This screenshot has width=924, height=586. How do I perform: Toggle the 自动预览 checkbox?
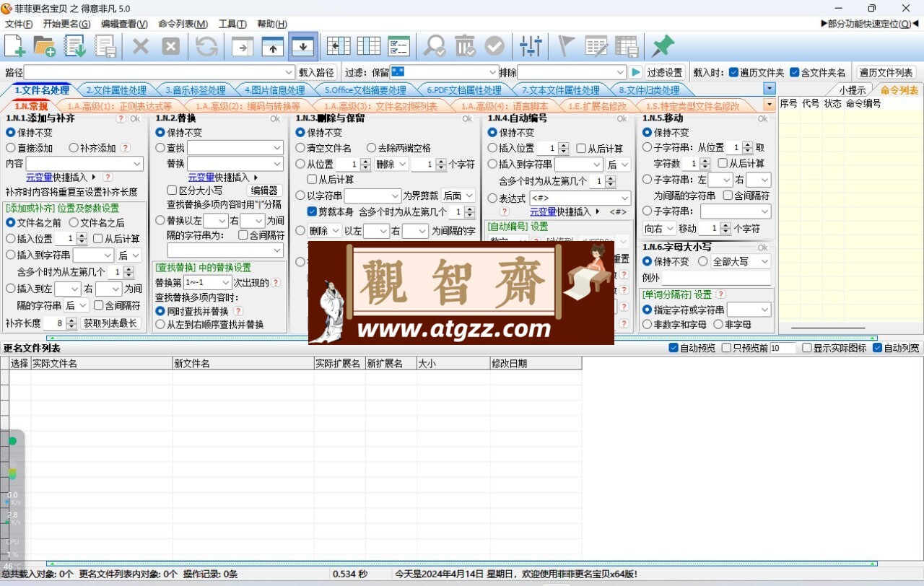[x=674, y=348]
